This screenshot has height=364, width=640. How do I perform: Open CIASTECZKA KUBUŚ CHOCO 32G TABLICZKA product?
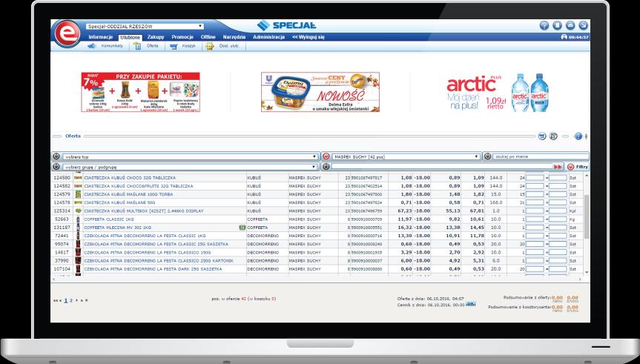130,178
